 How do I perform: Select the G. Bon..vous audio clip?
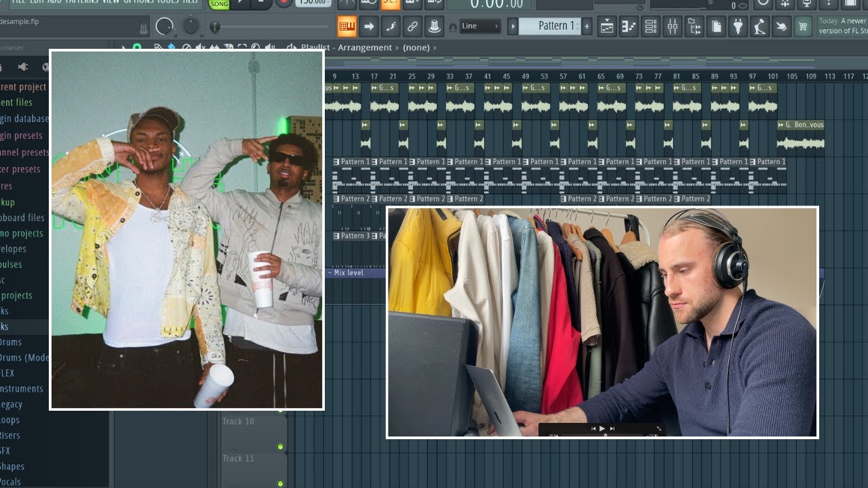(800, 138)
